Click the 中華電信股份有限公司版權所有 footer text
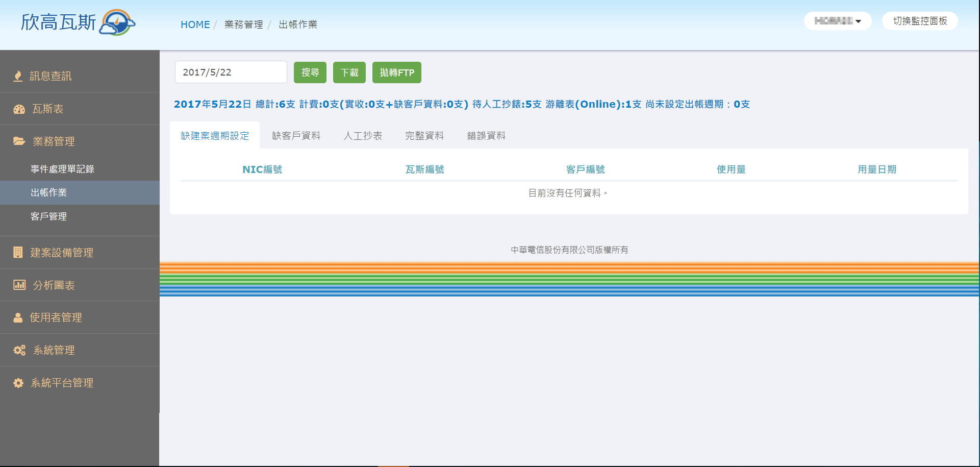The image size is (980, 467). pyautogui.click(x=569, y=250)
